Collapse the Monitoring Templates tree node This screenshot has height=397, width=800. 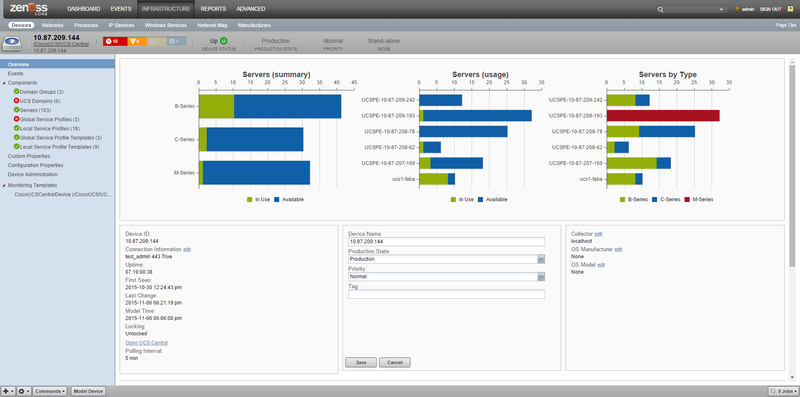pos(4,186)
